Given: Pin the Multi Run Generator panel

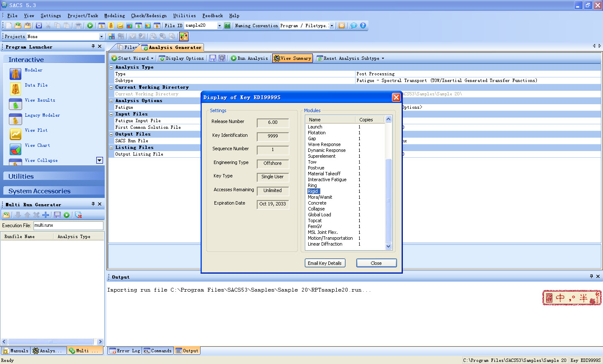Looking at the screenshot, I should point(93,204).
